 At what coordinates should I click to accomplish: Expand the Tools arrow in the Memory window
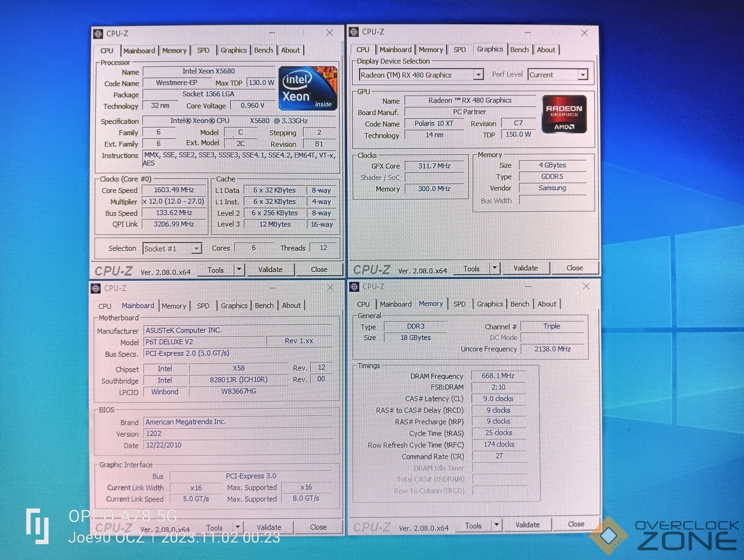(496, 525)
